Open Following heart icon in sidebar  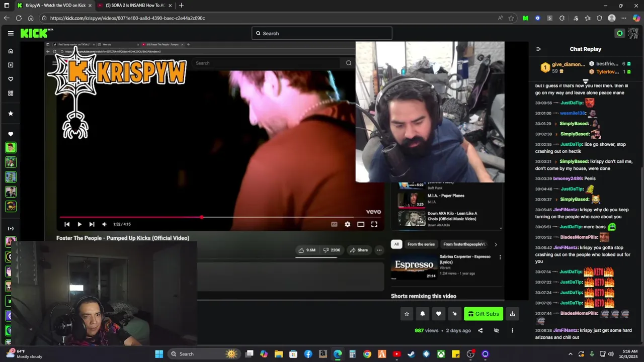[11, 79]
